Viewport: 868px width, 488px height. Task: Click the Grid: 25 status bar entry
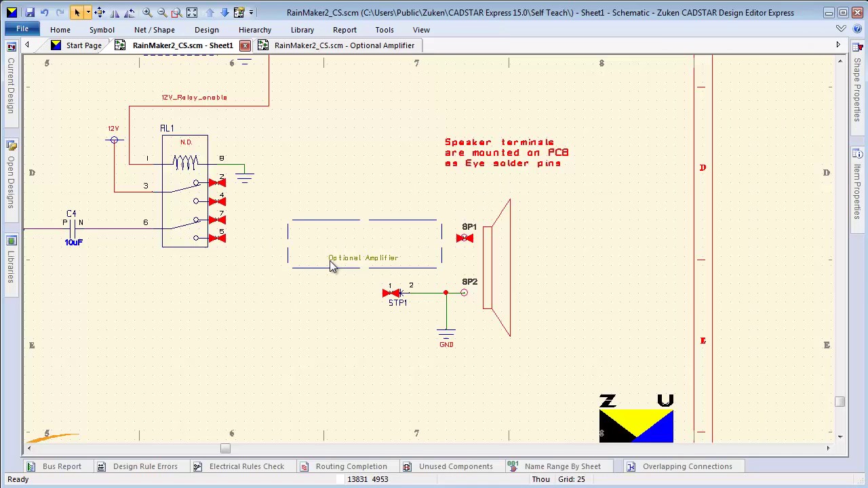point(572,479)
